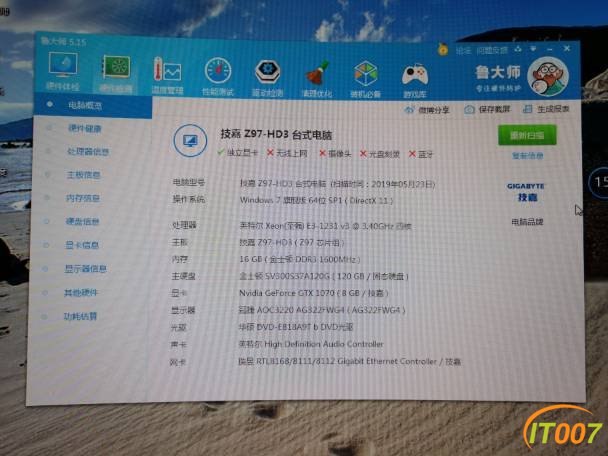Click the 主硬盘 row label

(x=183, y=276)
